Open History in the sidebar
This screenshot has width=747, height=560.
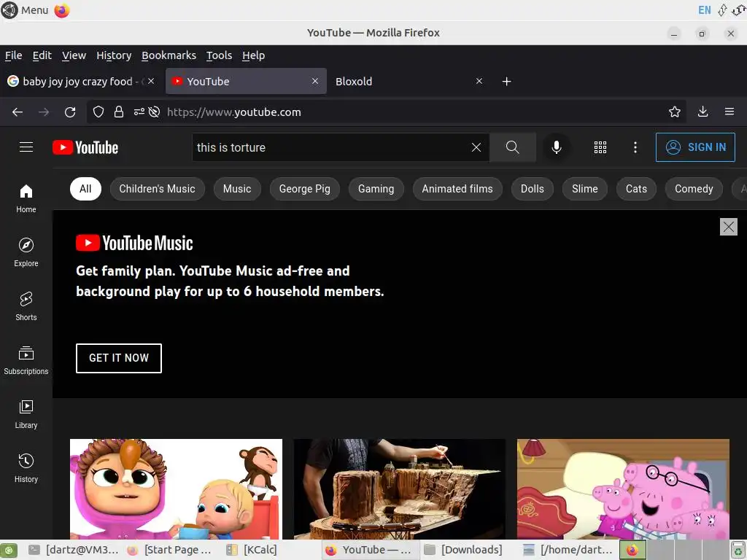coord(26,468)
